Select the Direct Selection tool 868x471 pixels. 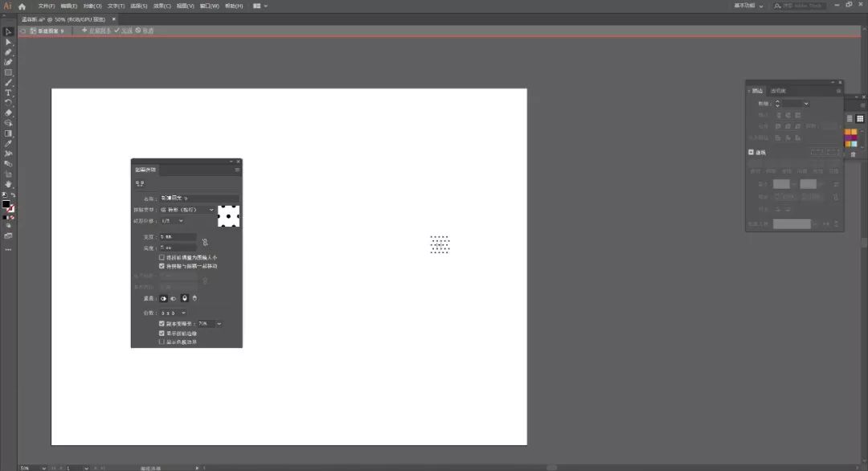[8, 42]
